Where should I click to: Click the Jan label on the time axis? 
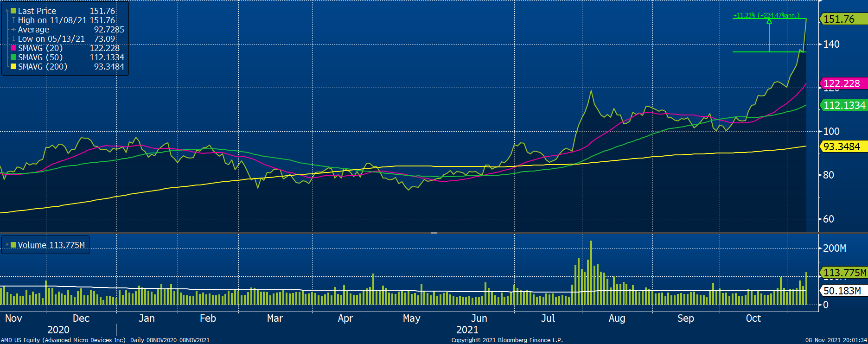click(147, 318)
